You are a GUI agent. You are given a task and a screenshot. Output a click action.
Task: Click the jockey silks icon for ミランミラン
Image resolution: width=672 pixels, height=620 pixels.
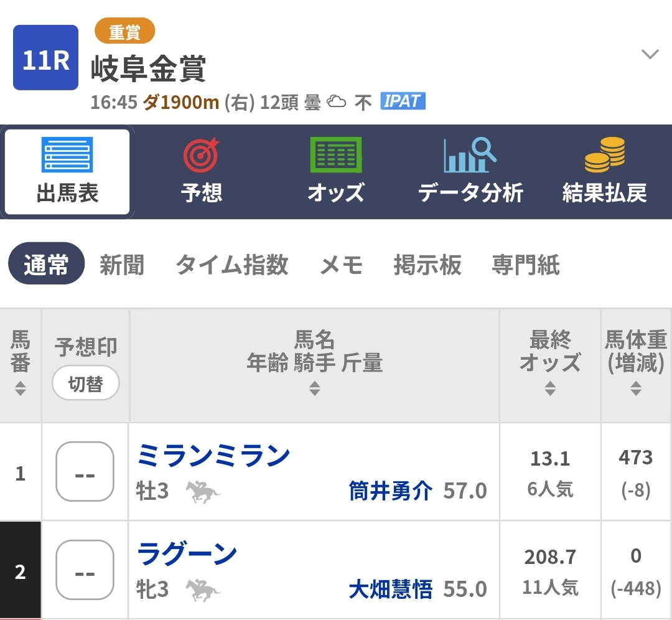pyautogui.click(x=203, y=492)
